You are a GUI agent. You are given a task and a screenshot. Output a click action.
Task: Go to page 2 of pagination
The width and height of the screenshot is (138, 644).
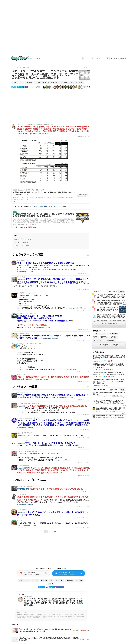point(50,532)
